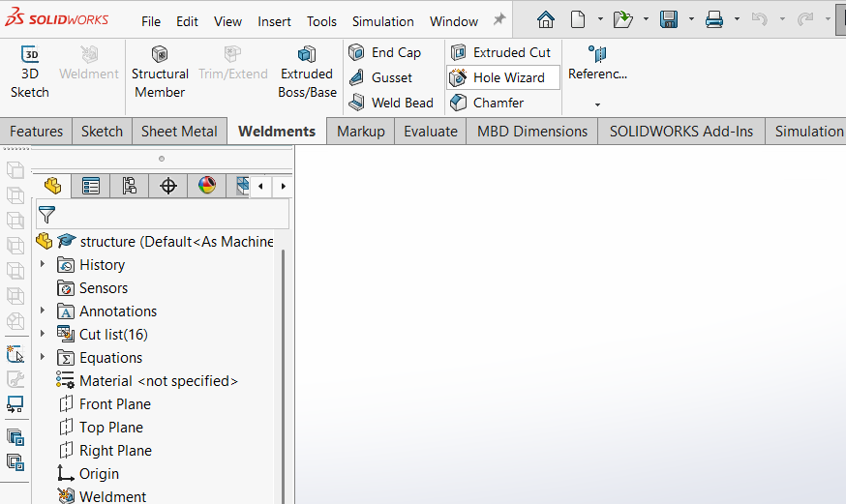Create a new document

pyautogui.click(x=577, y=20)
